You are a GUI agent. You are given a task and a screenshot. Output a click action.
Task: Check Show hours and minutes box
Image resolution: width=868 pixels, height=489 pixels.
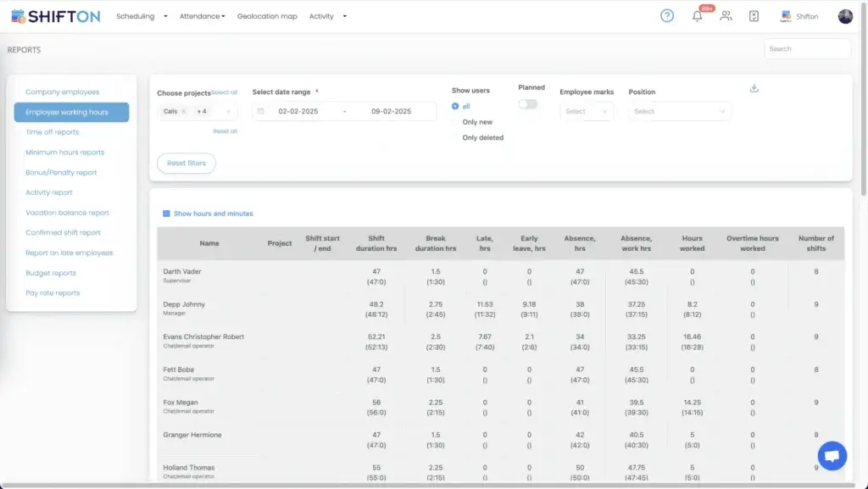tap(166, 214)
